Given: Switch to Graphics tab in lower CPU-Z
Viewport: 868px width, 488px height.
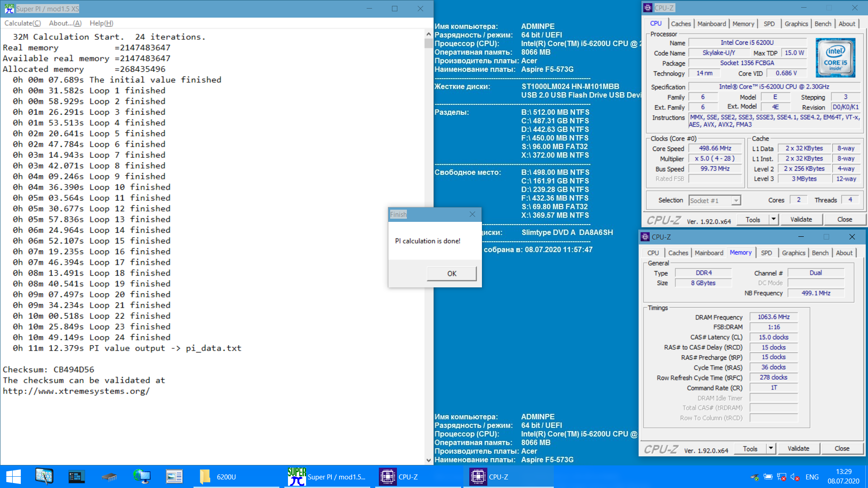Looking at the screenshot, I should (793, 253).
